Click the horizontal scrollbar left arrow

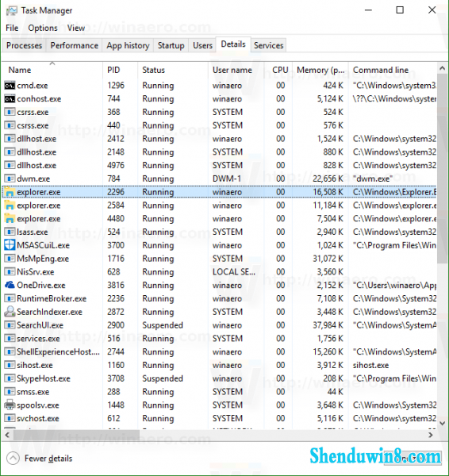pos(7,435)
